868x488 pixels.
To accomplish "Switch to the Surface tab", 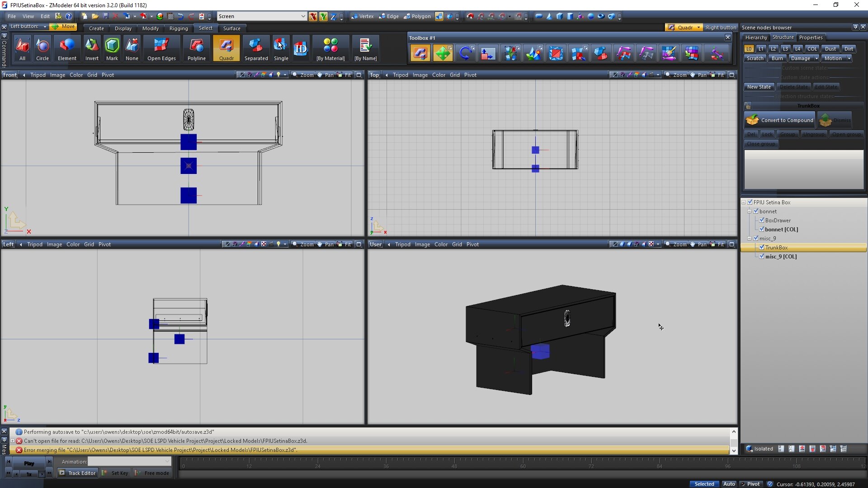I will point(231,28).
